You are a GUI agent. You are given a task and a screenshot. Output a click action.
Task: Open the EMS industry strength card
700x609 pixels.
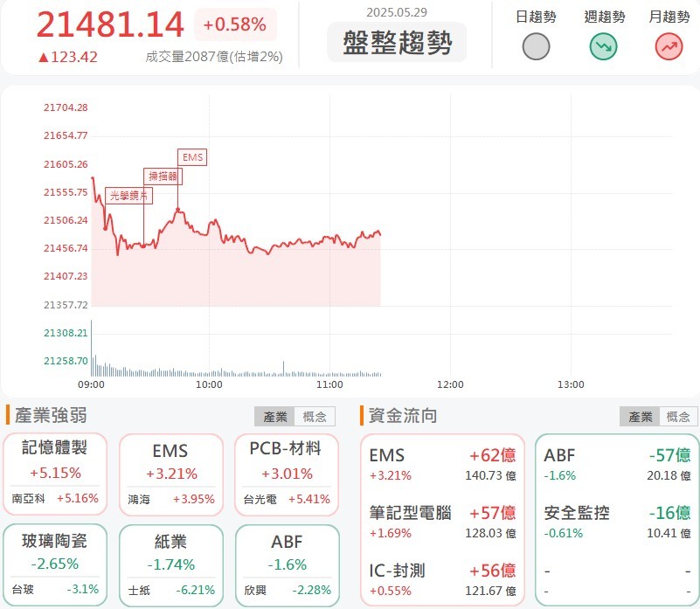pos(170,474)
